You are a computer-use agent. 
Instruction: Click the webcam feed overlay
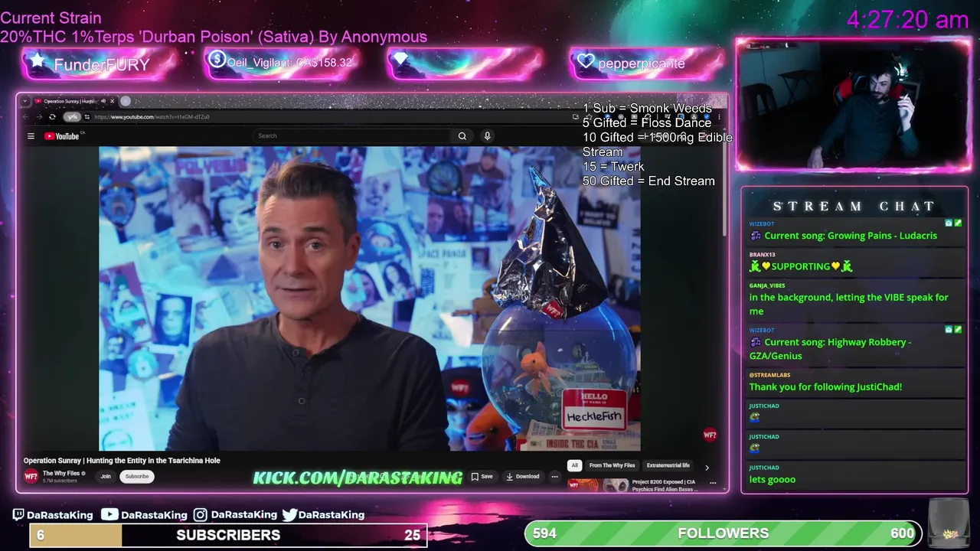pos(853,105)
